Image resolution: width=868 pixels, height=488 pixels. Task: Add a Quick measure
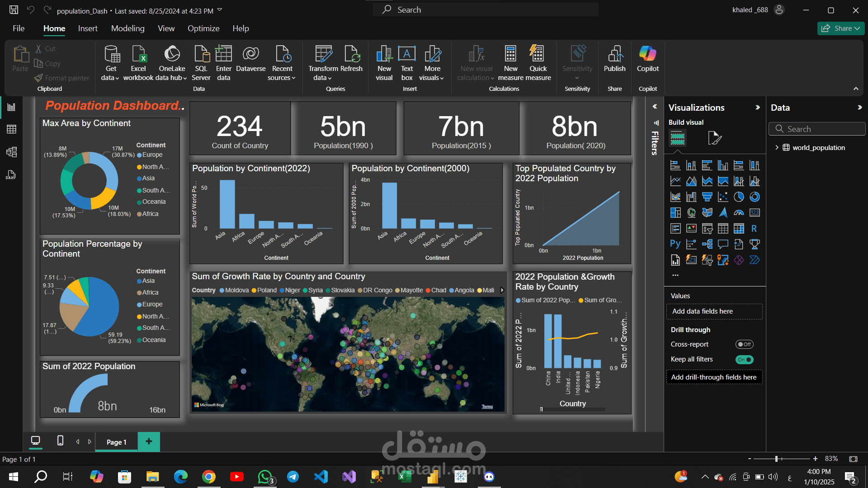click(x=538, y=62)
